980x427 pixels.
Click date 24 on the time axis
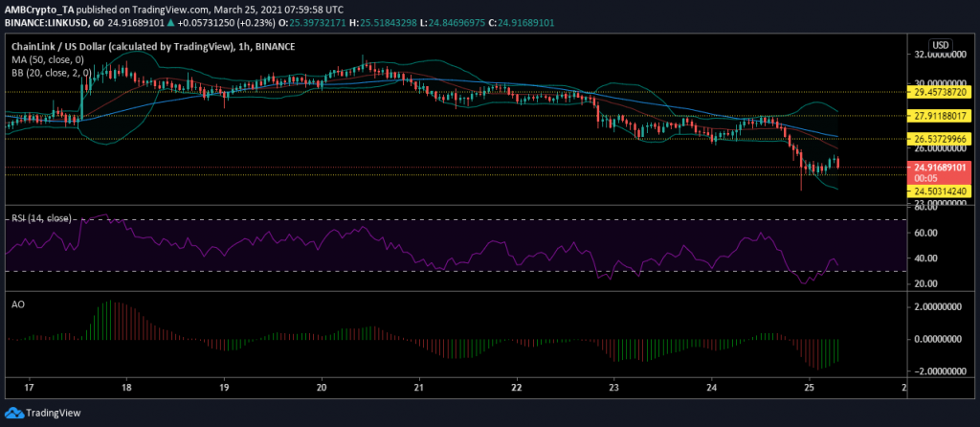coord(712,389)
